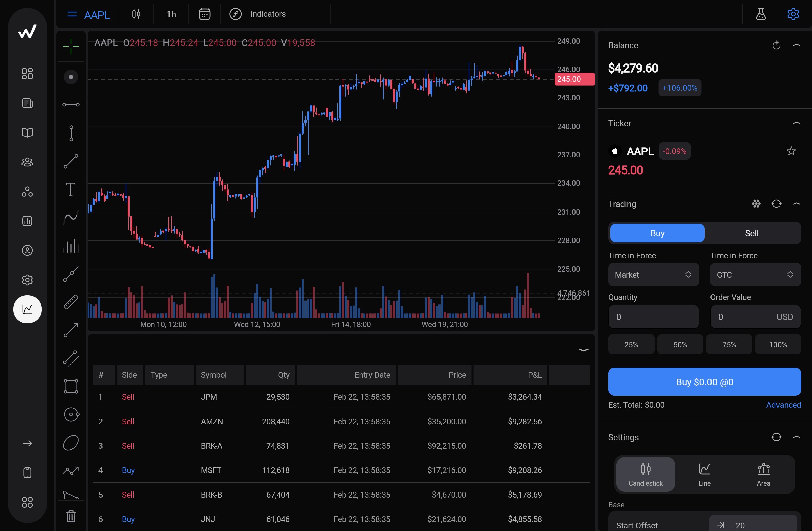The height and width of the screenshot is (531, 812).
Task: Select the bar pattern tool
Action: tap(71, 245)
